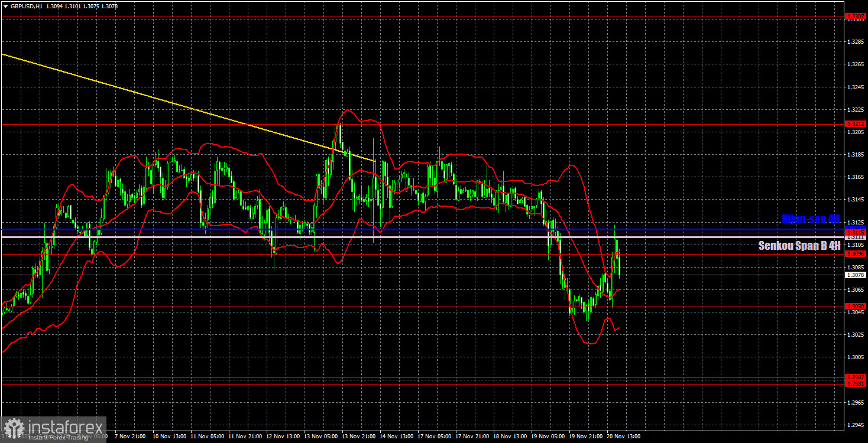Screen dimensions: 868x443
Task: Select the current price label 1.3078
Action: pos(855,274)
